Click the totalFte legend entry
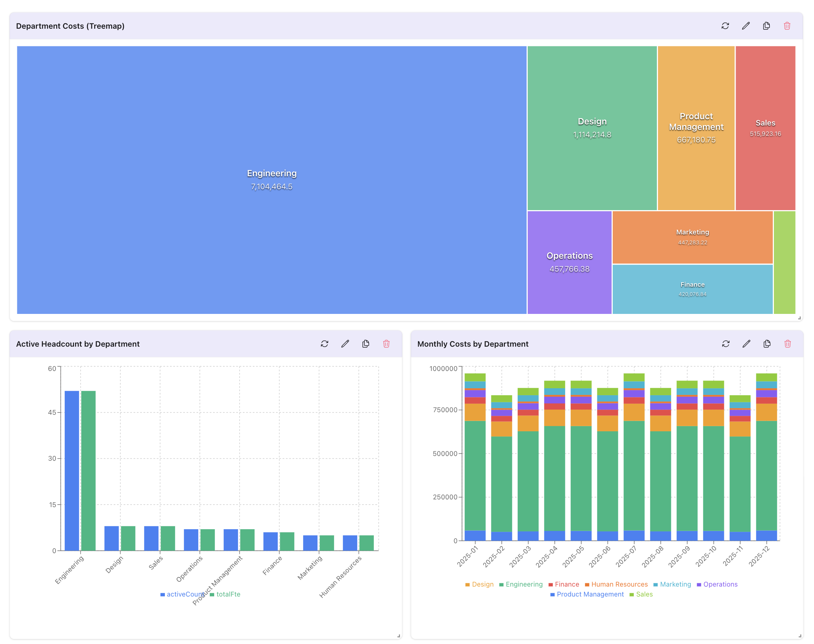 click(228, 594)
